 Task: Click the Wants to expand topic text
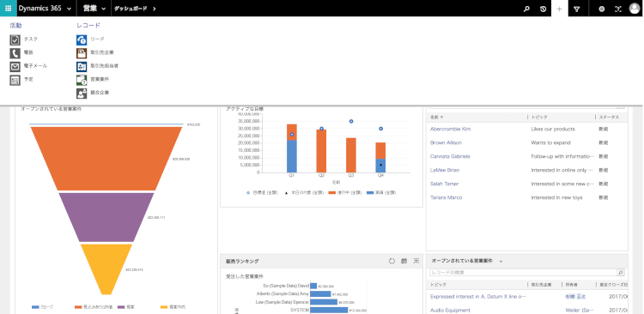pos(550,142)
